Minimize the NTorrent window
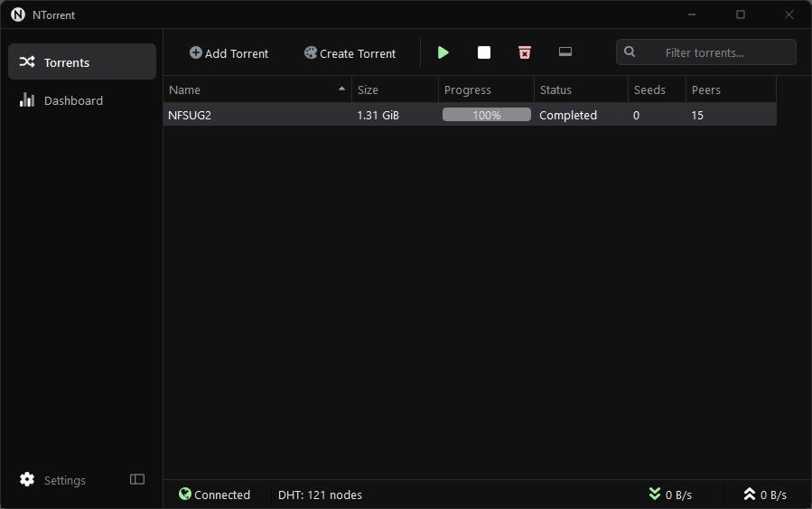Screen dimensions: 812x509 [x=691, y=14]
